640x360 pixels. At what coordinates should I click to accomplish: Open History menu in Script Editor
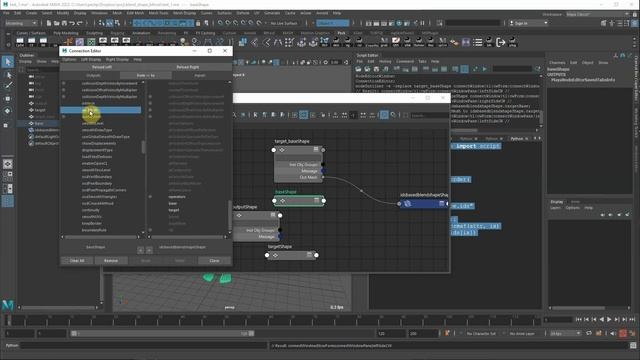coord(385,62)
